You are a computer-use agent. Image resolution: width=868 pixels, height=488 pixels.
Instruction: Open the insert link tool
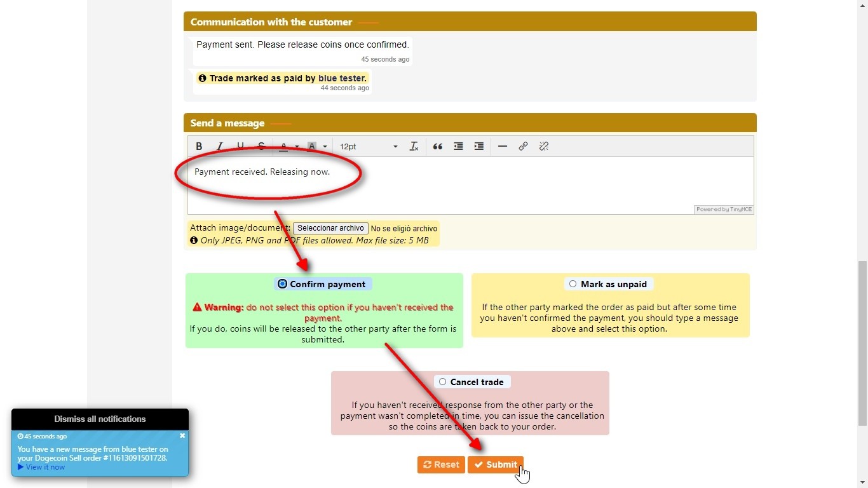[523, 146]
